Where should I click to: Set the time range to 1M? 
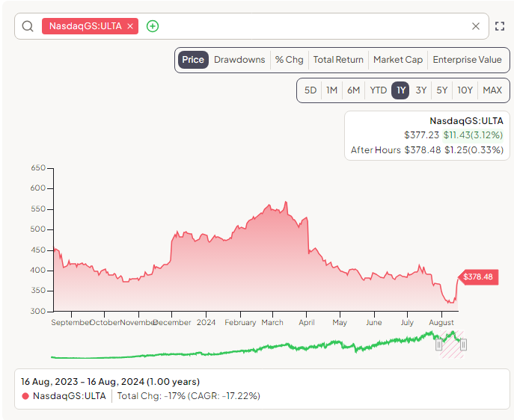(331, 90)
